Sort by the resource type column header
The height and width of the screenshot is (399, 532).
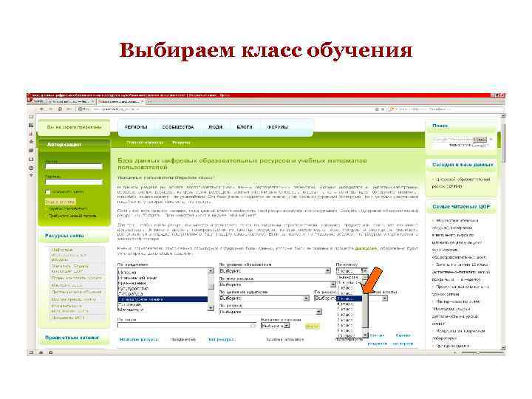pos(221,339)
